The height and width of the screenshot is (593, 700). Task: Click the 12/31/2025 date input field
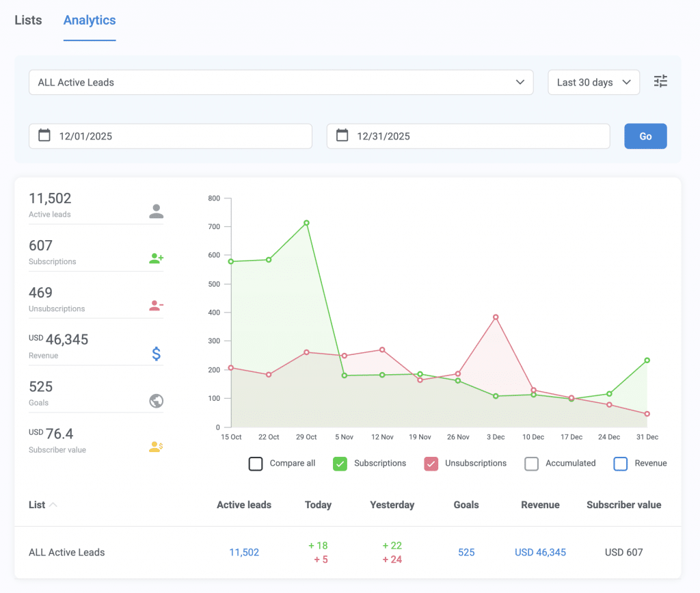tap(468, 135)
